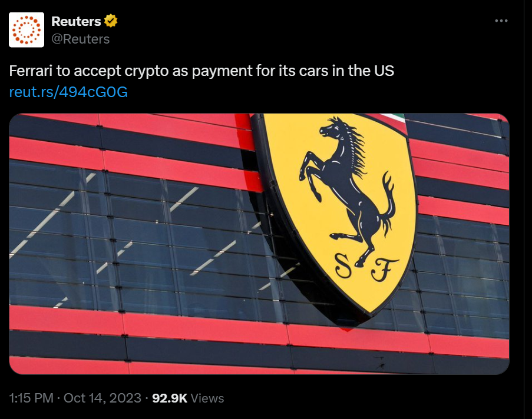Click the word Ferrari in the tweet
The width and height of the screenshot is (532, 419).
click(x=31, y=71)
